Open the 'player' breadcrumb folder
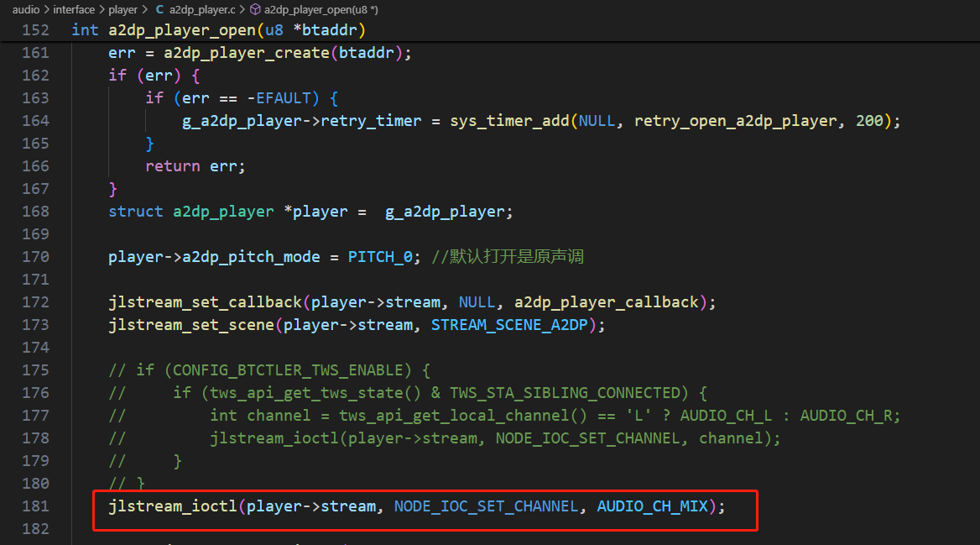 click(x=122, y=9)
